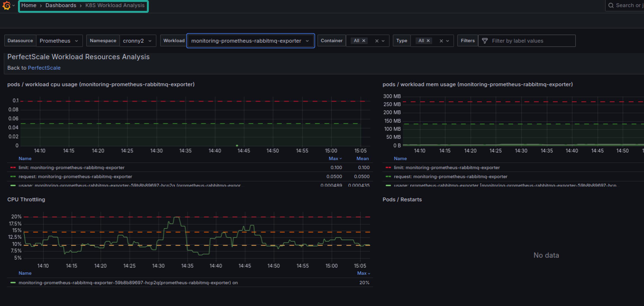Click the 0.0500 Max value for request
The width and height of the screenshot is (644, 306).
coord(334,177)
